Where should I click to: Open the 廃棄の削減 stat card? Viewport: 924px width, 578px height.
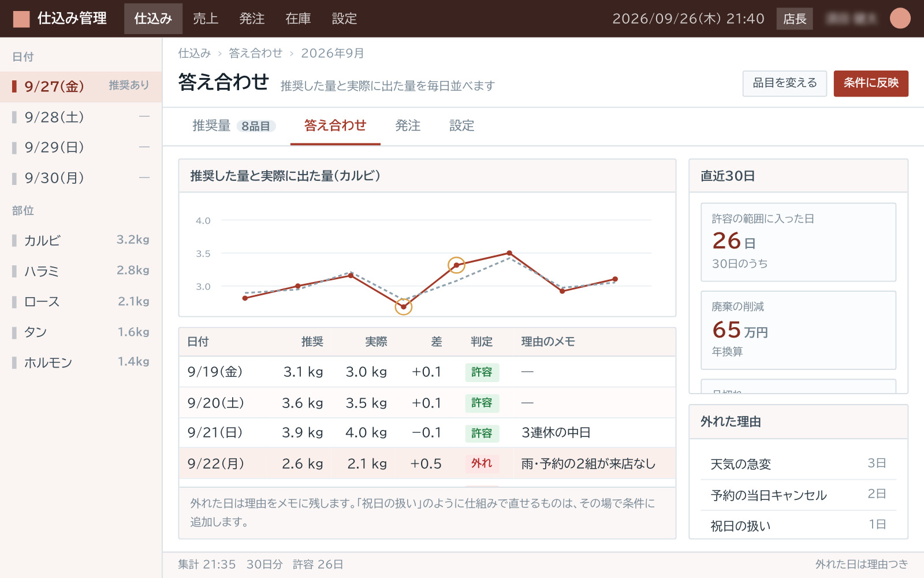(798, 330)
